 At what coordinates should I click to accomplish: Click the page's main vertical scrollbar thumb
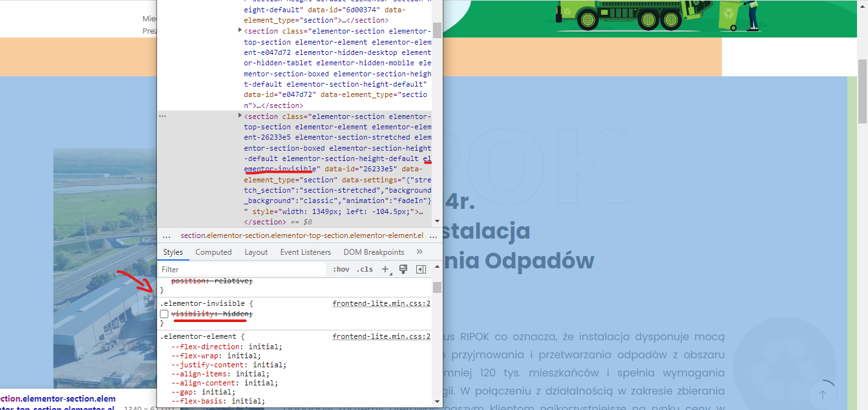point(862,91)
